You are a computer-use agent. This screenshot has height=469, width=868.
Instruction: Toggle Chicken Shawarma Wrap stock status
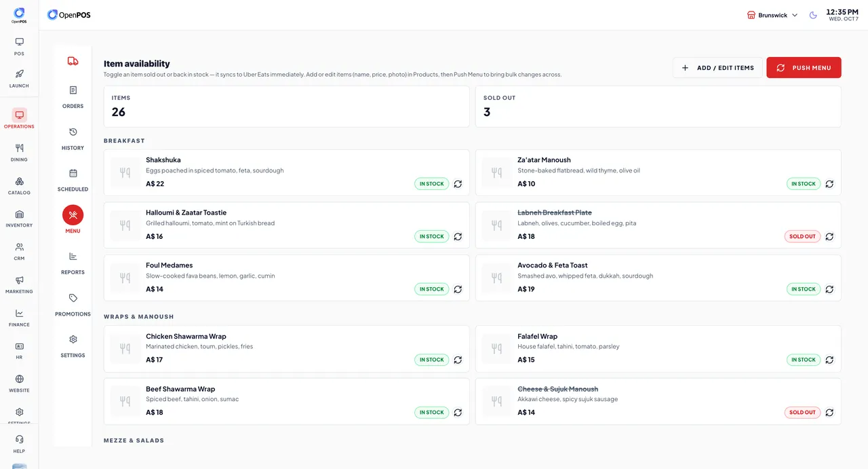point(431,360)
